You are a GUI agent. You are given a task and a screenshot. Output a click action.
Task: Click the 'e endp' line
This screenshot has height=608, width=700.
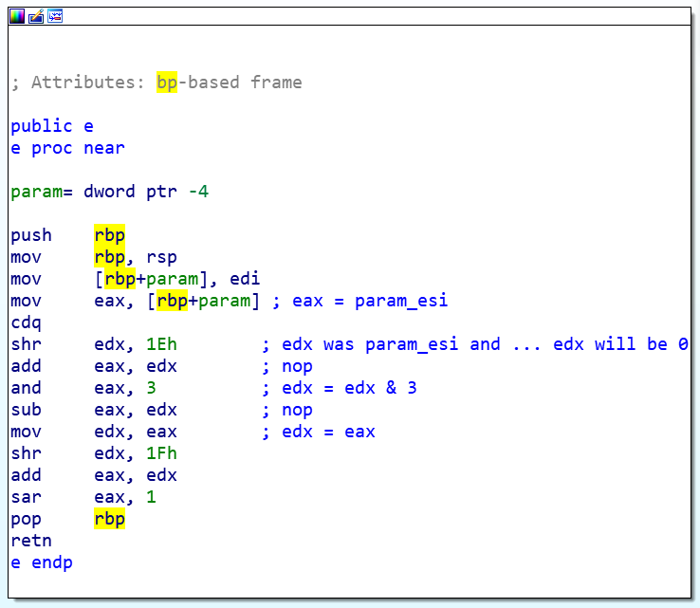[x=42, y=562]
